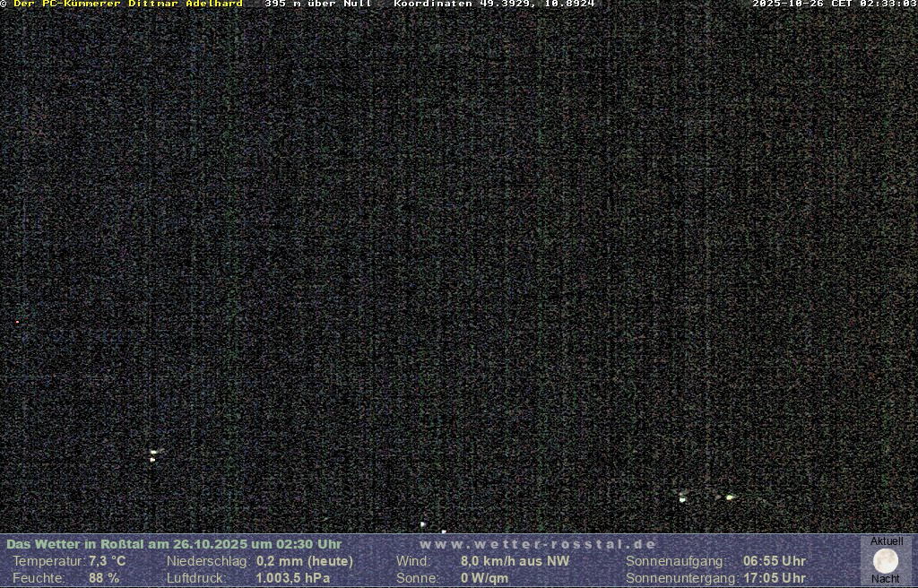Viewport: 918px width, 588px height.
Task: Click the Sonne 0 W/qm value
Action: coord(484,578)
